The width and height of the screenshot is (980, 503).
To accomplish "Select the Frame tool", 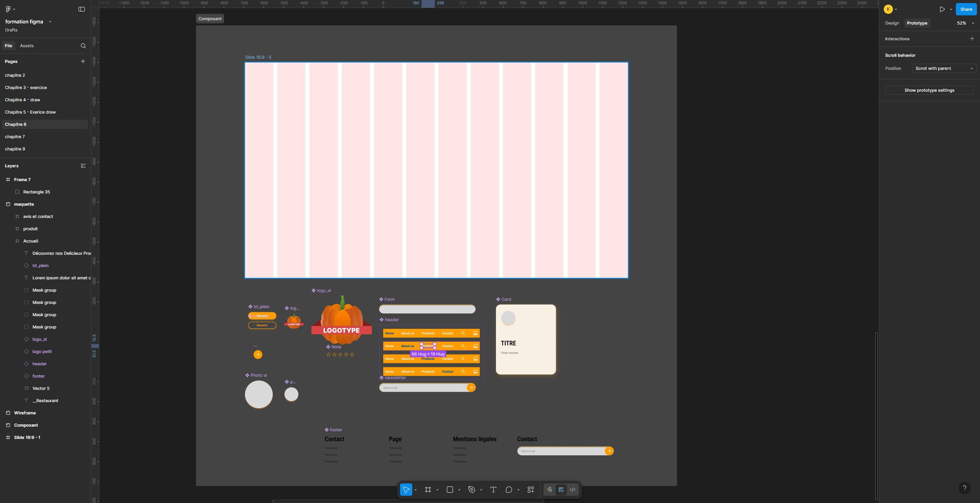I will [x=428, y=490].
